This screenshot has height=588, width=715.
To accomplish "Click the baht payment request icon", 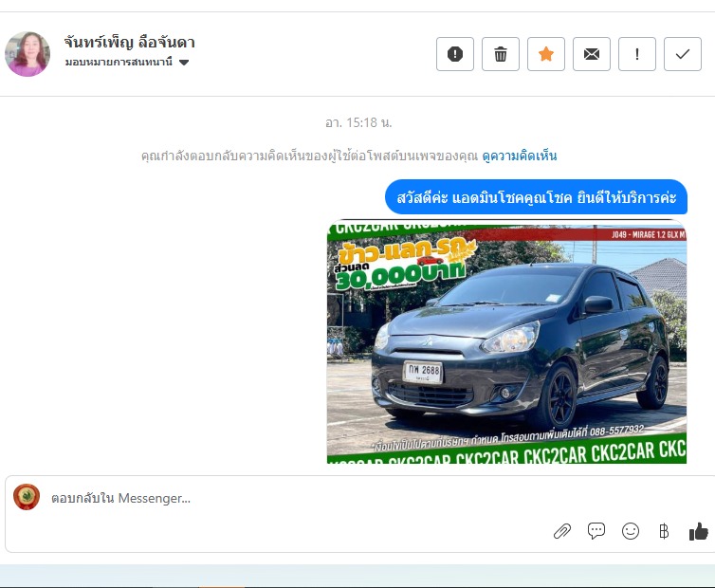I will pyautogui.click(x=664, y=531).
